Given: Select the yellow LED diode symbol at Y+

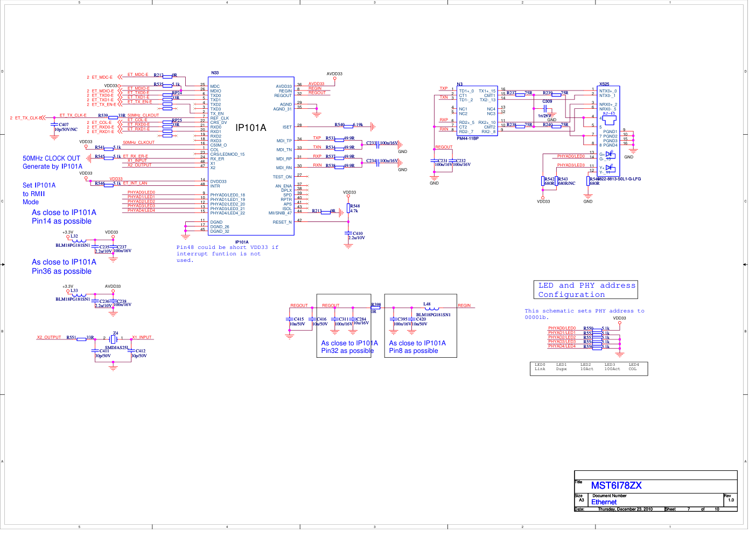Looking at the screenshot, I should click(x=610, y=168).
